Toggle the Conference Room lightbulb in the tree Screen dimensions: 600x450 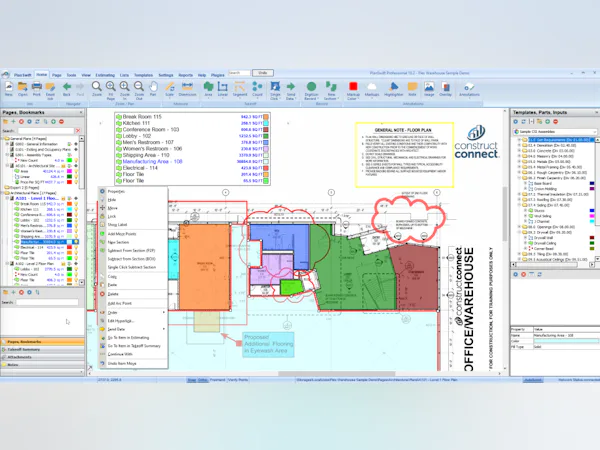[x=76, y=215]
